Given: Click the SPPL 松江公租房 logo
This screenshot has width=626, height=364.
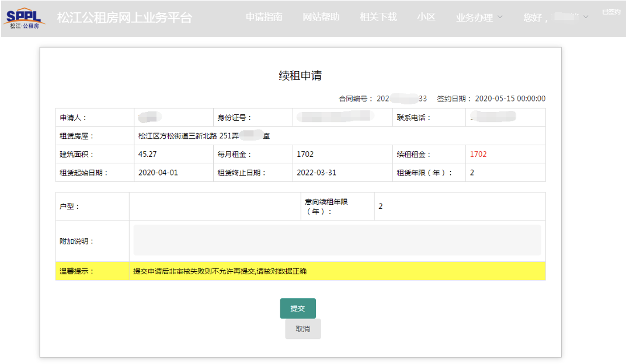Looking at the screenshot, I should pyautogui.click(x=25, y=18).
